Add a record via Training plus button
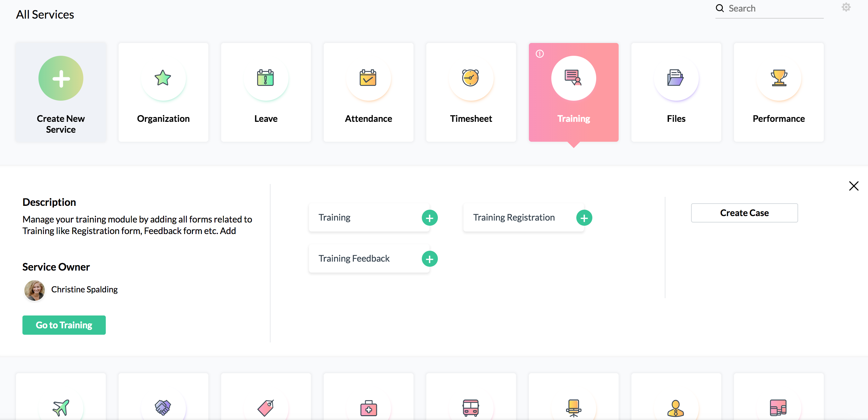 click(429, 218)
